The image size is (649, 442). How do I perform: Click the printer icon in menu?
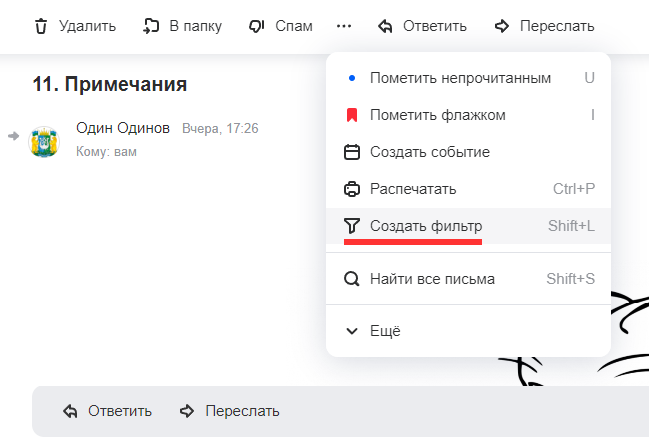351,188
